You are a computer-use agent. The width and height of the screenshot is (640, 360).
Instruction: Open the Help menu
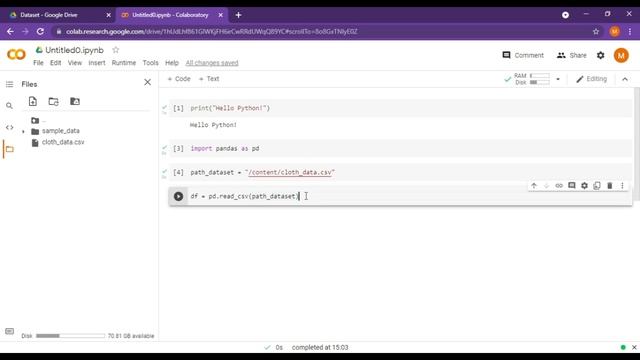[x=172, y=63]
